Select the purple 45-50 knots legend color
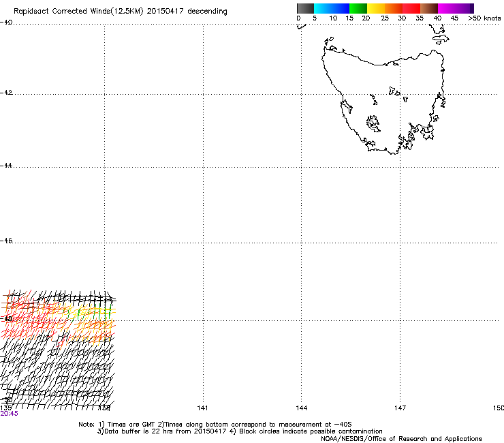Viewport: 504px width, 443px height. 464,8
